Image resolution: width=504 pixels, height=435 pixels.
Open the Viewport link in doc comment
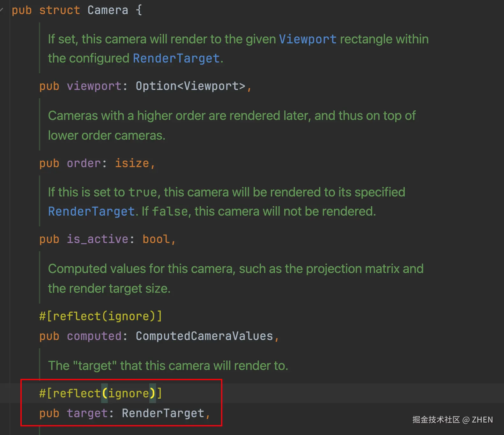(308, 39)
